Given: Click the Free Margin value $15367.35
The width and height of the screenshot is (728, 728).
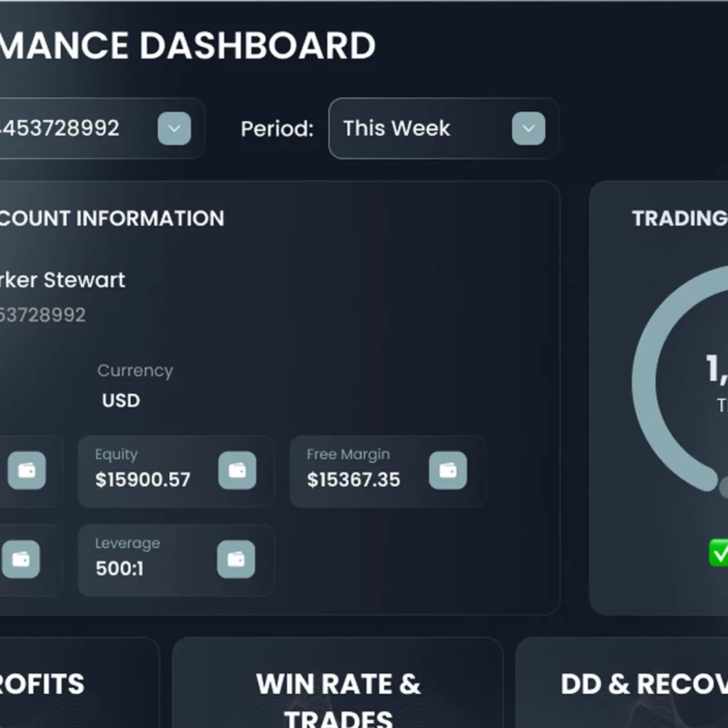Looking at the screenshot, I should (x=353, y=480).
